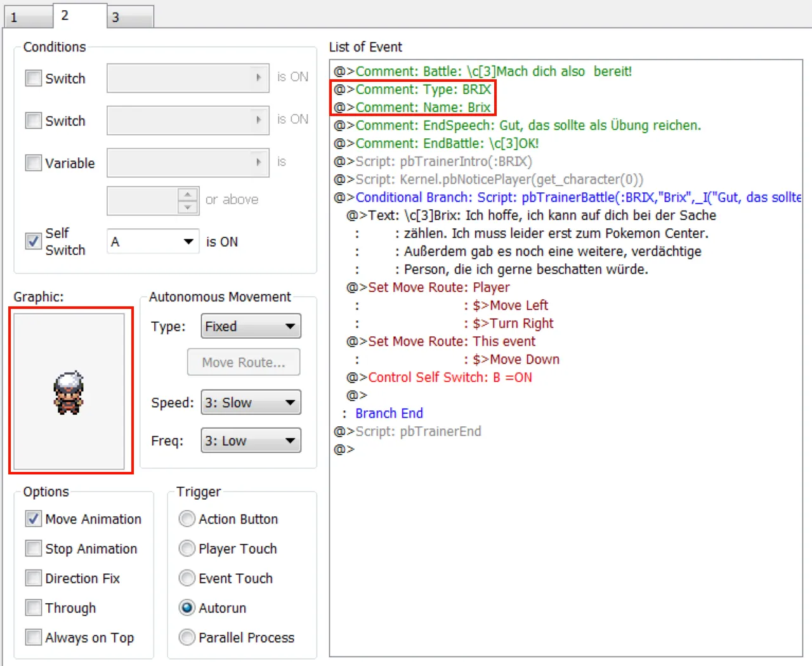The image size is (812, 666).
Task: Open the movement Type dropdown
Action: (251, 326)
